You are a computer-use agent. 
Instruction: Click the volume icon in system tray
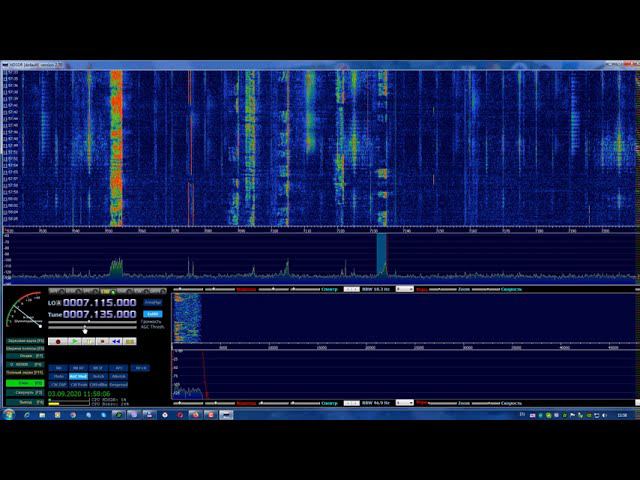tap(605, 415)
